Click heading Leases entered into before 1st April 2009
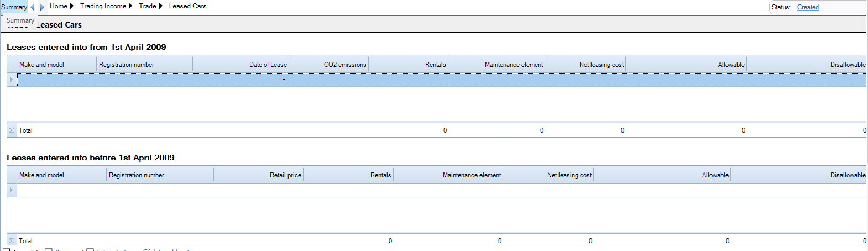Viewport: 868px width, 251px height. 91,158
